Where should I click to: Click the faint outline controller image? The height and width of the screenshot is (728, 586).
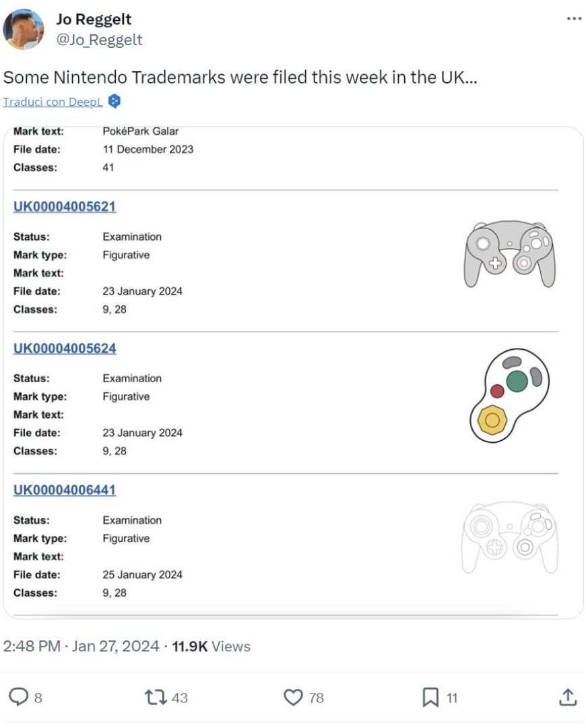(510, 537)
